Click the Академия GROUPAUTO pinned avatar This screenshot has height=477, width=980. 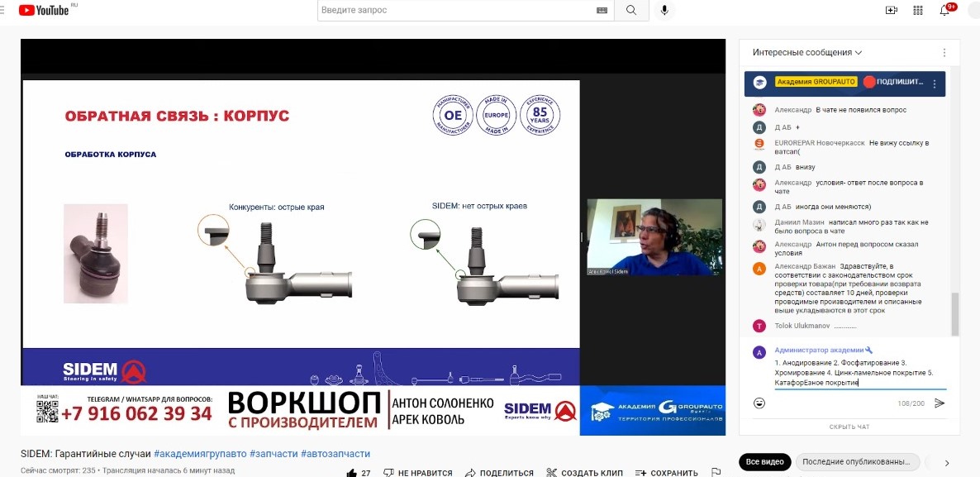760,83
